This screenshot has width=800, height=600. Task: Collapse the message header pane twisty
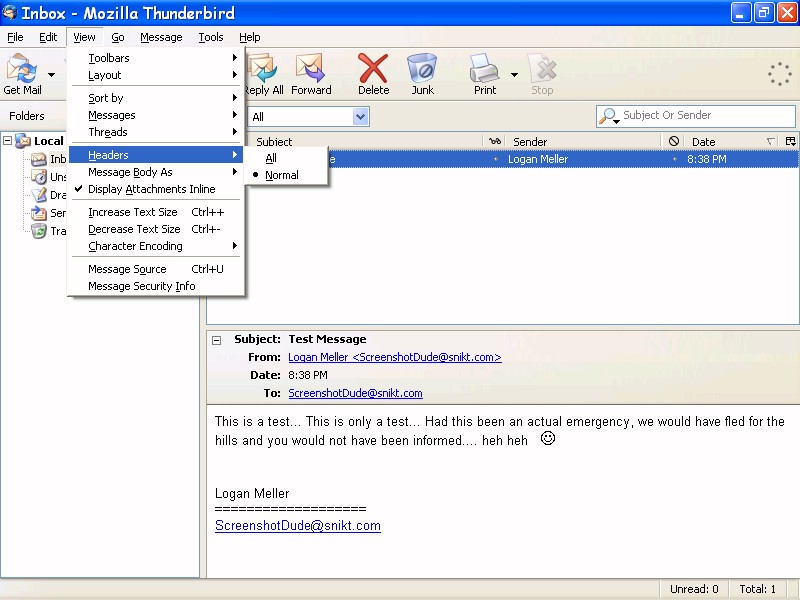pos(217,340)
